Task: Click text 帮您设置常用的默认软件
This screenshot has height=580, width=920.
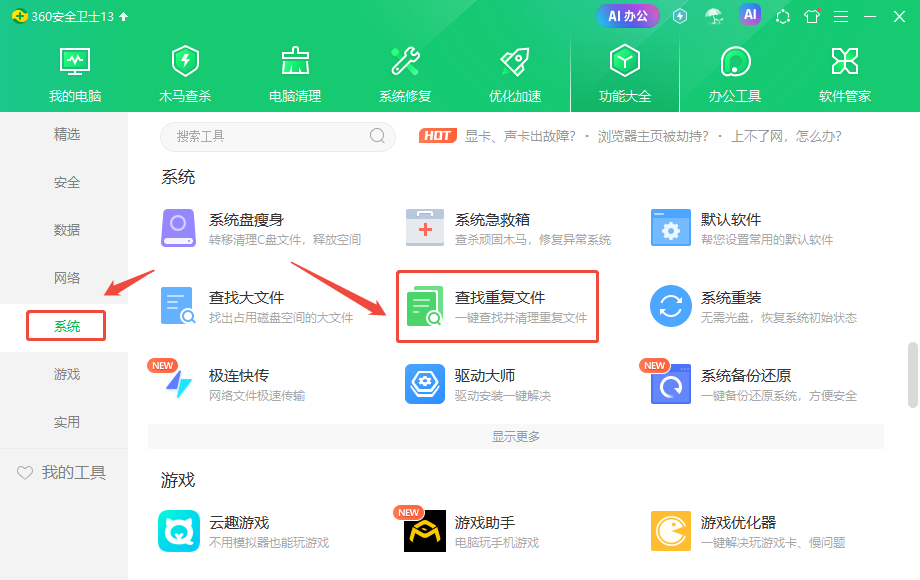Action: coord(767,240)
